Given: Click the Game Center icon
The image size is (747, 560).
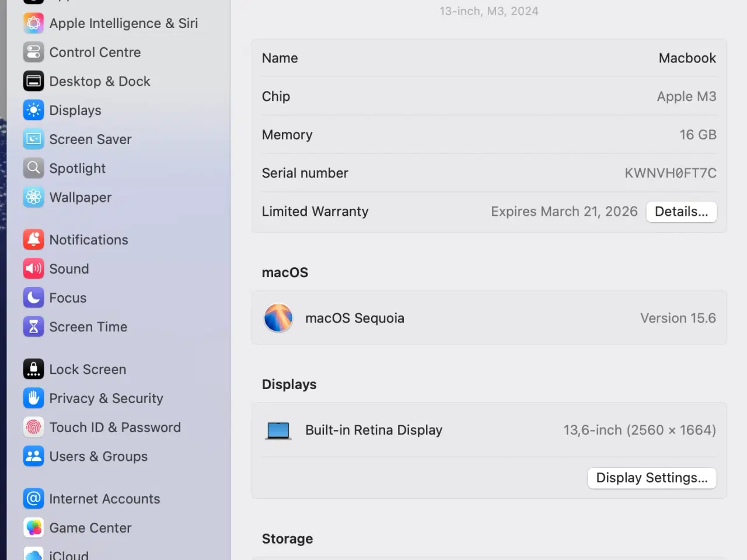Looking at the screenshot, I should [33, 527].
